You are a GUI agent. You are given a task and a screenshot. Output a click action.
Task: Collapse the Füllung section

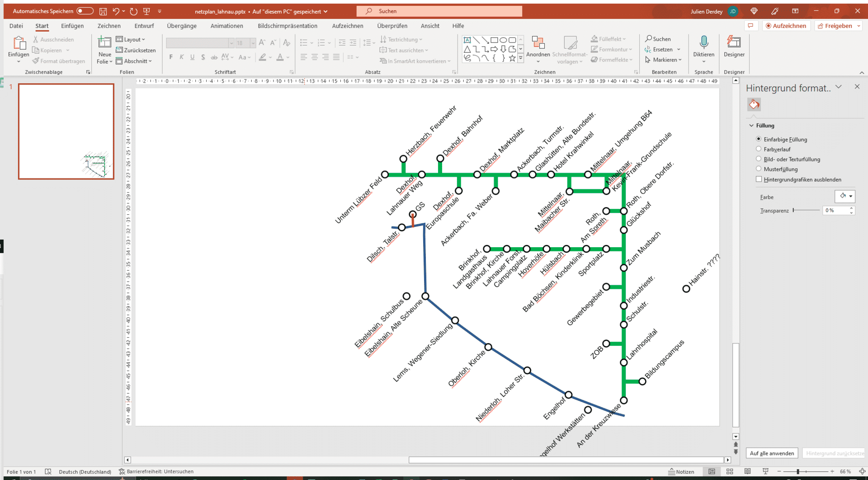pyautogui.click(x=752, y=126)
